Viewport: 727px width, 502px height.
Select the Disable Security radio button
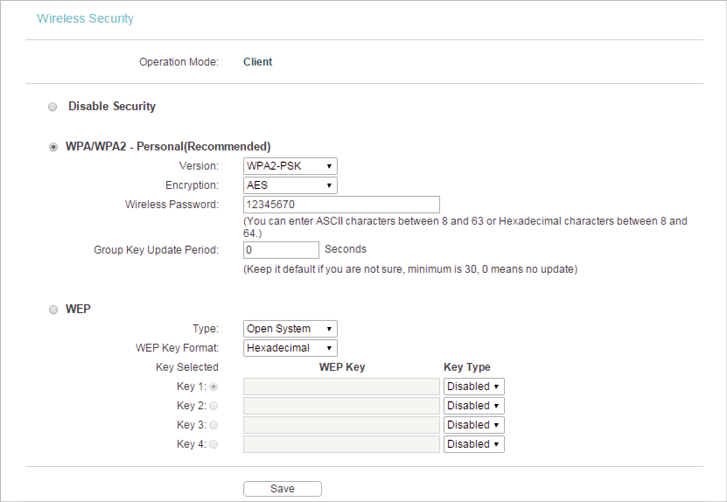53,107
